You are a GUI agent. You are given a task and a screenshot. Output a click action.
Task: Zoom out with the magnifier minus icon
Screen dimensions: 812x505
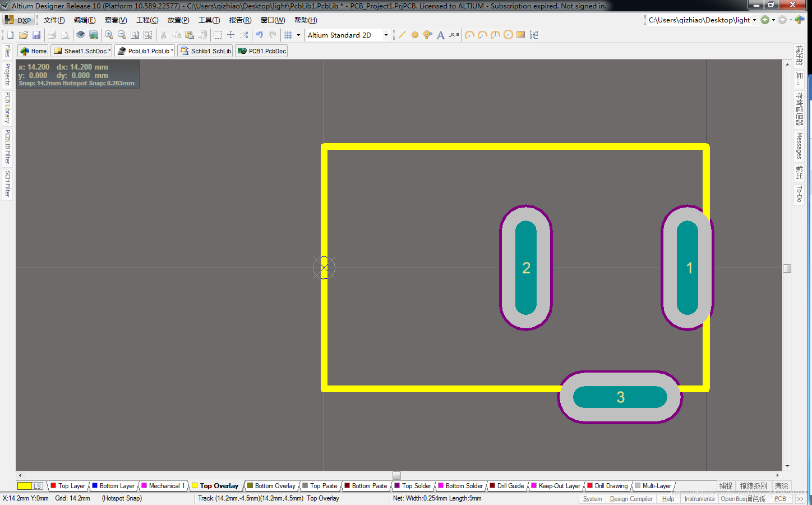point(122,35)
